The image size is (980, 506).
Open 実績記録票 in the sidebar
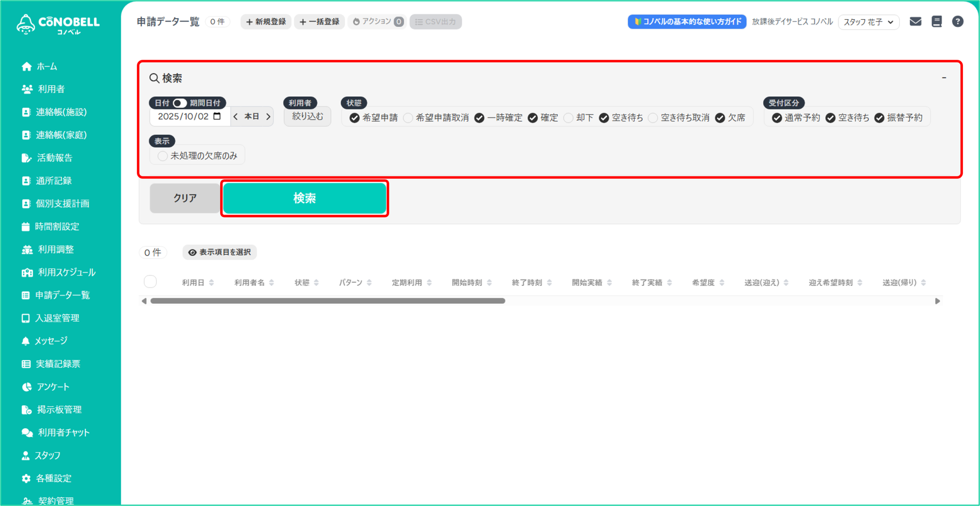coord(58,364)
